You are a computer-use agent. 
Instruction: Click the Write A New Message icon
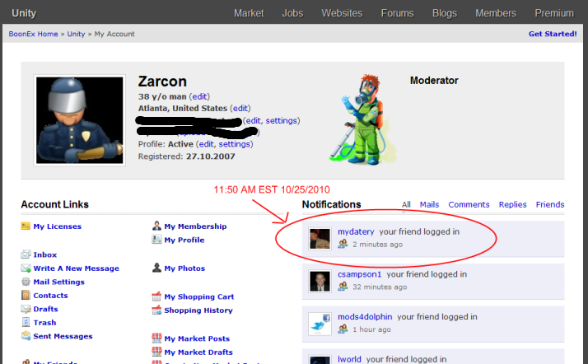[x=26, y=268]
